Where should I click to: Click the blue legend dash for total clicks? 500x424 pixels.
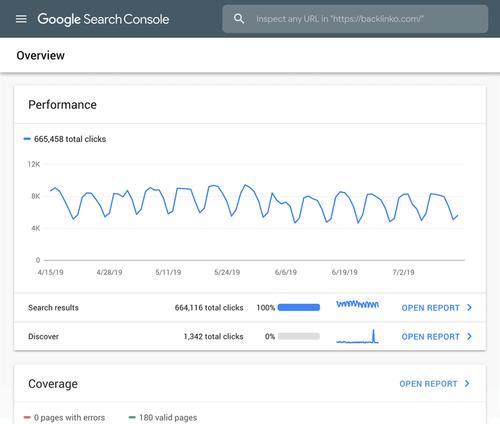point(27,139)
